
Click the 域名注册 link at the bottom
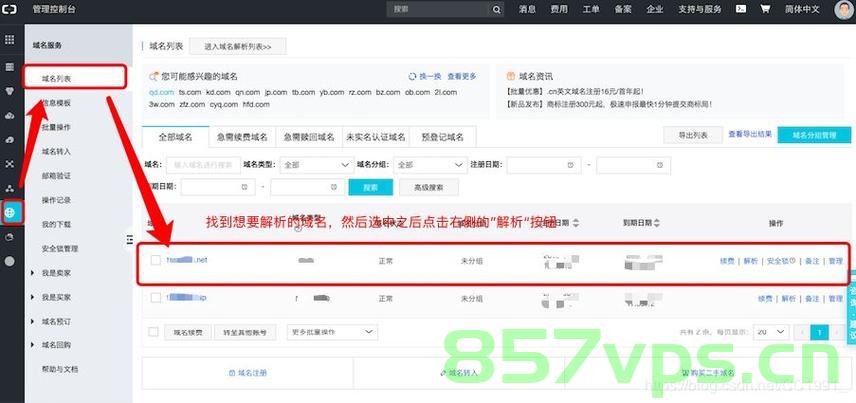[248, 373]
